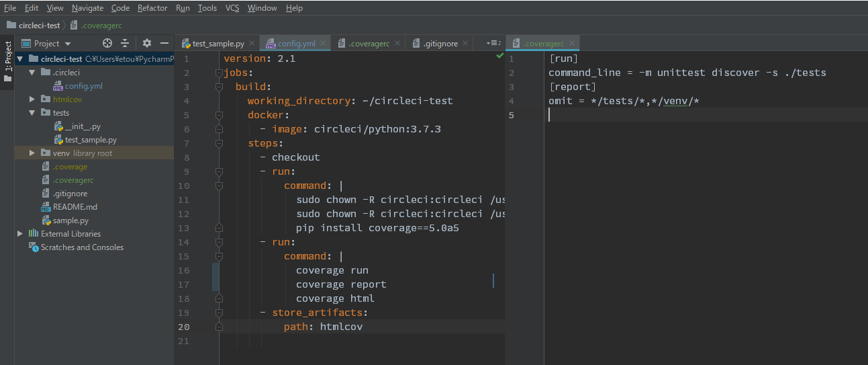Image resolution: width=868 pixels, height=365 pixels.
Task: Open the Run menu
Action: (183, 8)
